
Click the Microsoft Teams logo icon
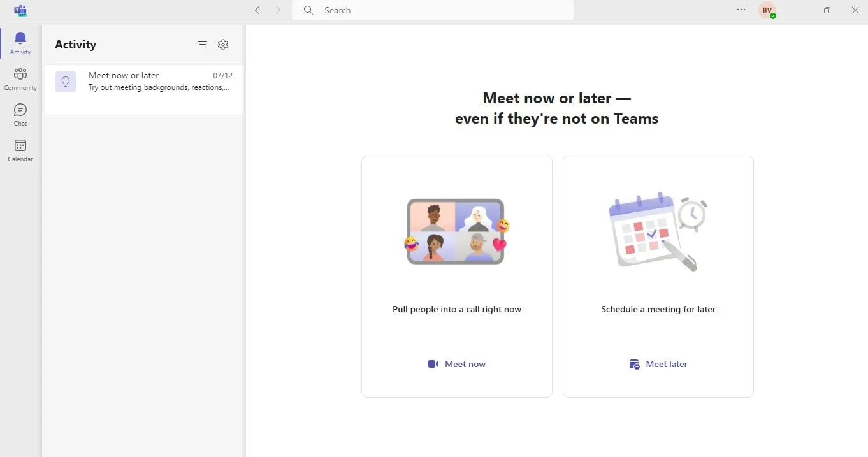(20, 10)
